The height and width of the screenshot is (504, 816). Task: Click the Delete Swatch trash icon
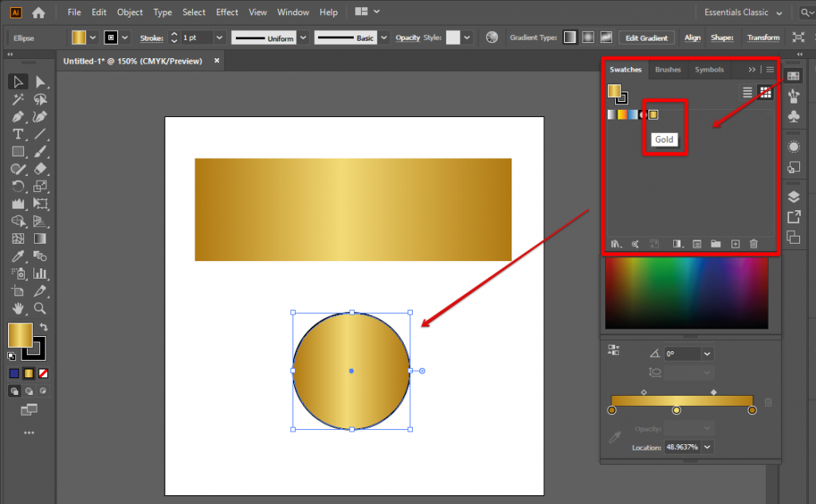coord(754,244)
